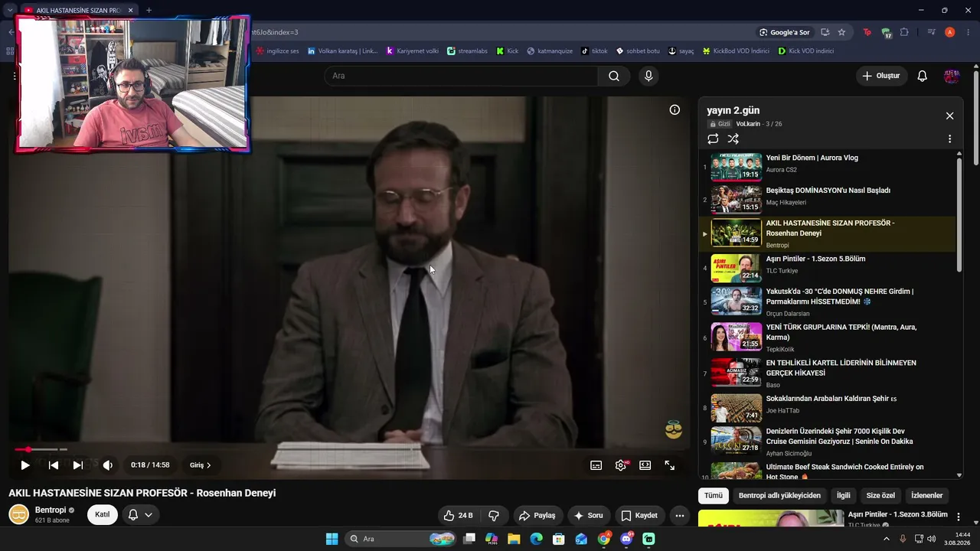Viewport: 980px width, 551px height.
Task: Open the 'Giriş' chapter selector
Action: pyautogui.click(x=201, y=465)
